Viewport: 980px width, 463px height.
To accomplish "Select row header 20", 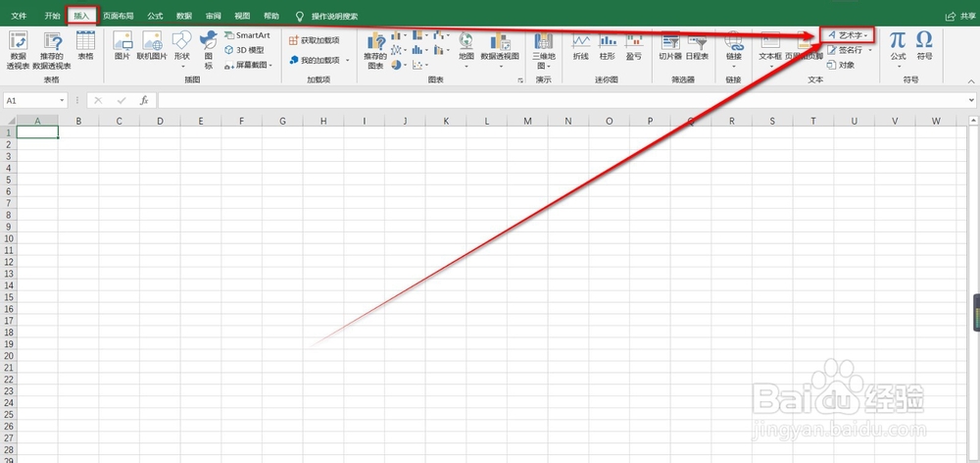I will (8, 355).
